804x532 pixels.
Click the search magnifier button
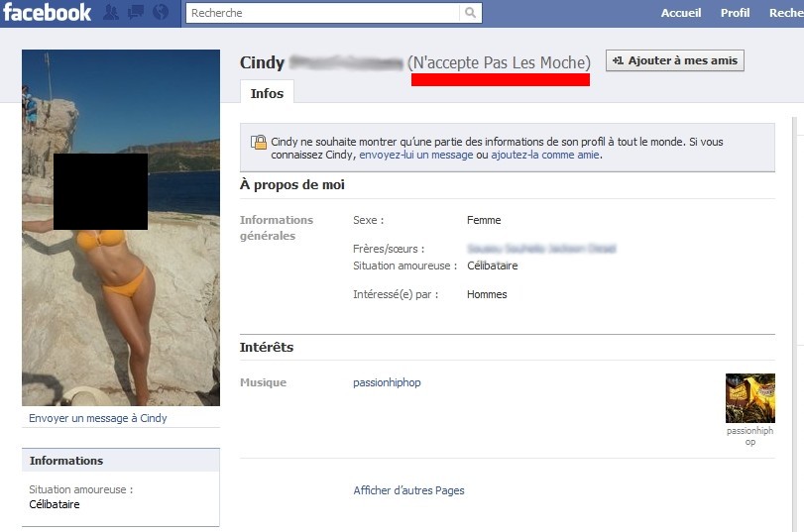click(470, 13)
